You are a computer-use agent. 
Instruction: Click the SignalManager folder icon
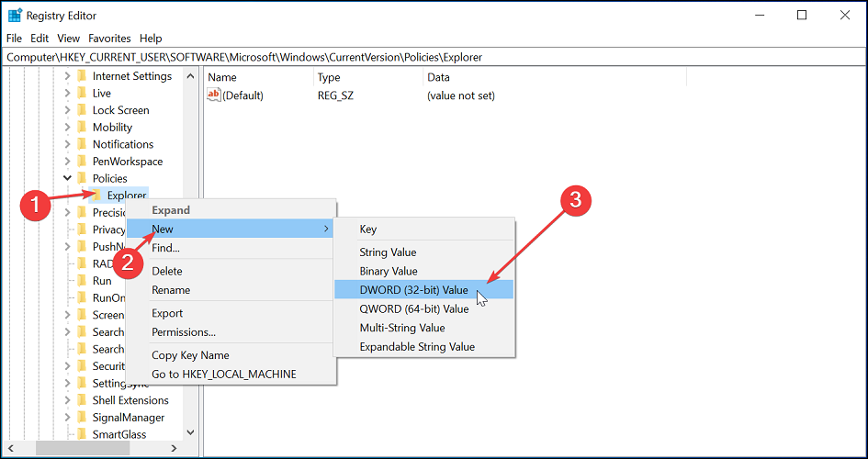pos(82,417)
